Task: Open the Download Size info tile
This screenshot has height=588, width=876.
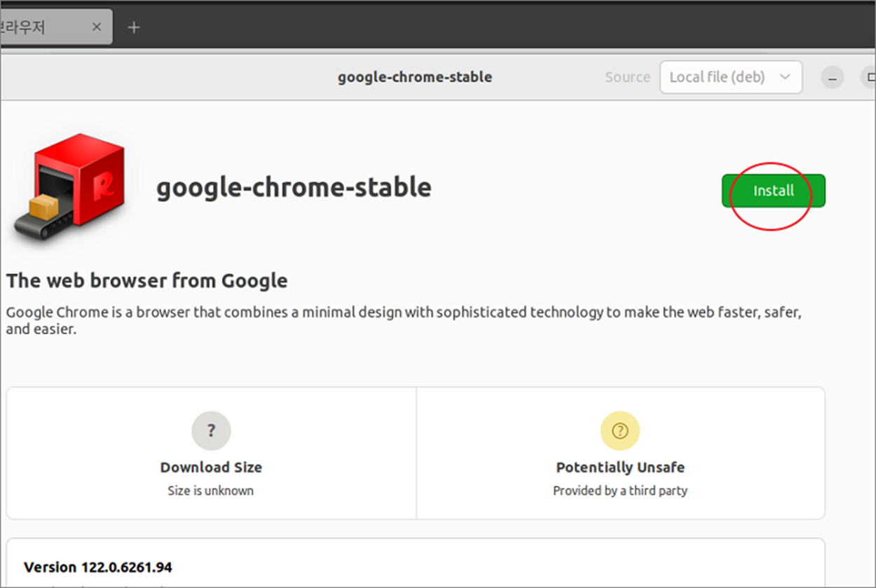Action: [x=211, y=453]
